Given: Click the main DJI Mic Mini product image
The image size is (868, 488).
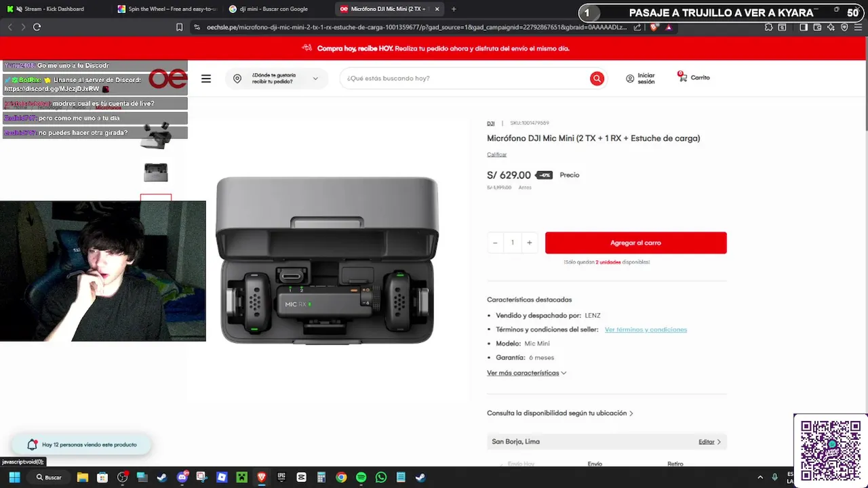Looking at the screenshot, I should coord(327,260).
